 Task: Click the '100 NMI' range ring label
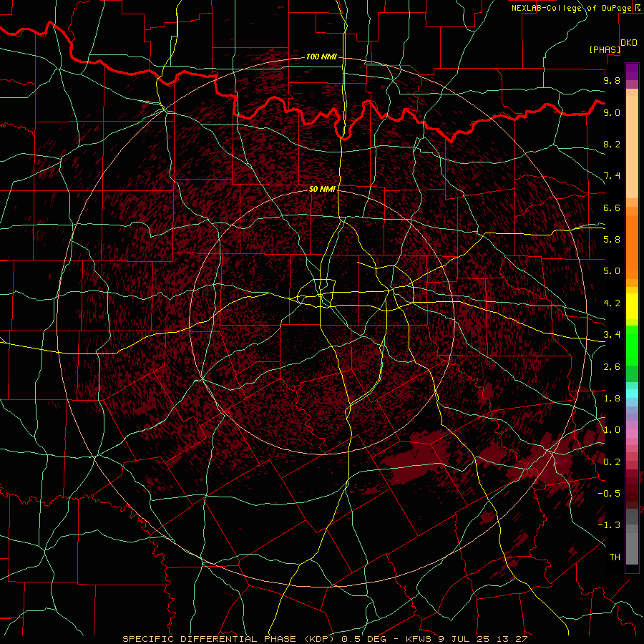(321, 57)
